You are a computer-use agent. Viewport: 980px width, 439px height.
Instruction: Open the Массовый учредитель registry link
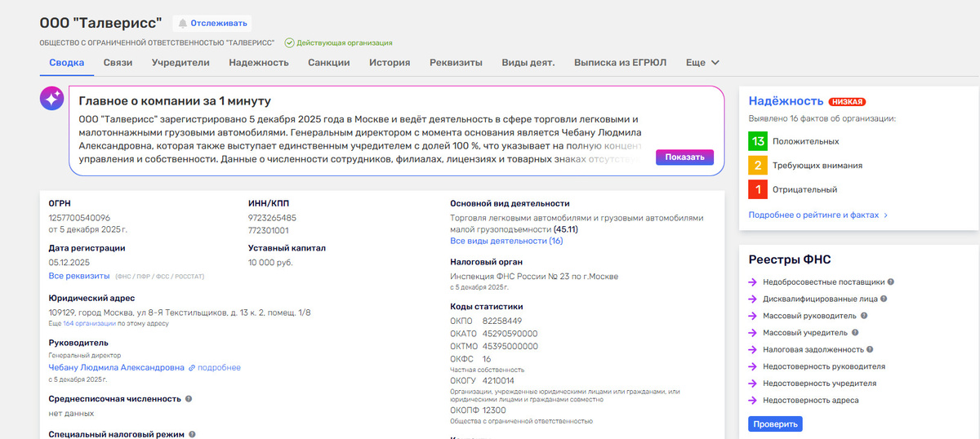point(806,333)
